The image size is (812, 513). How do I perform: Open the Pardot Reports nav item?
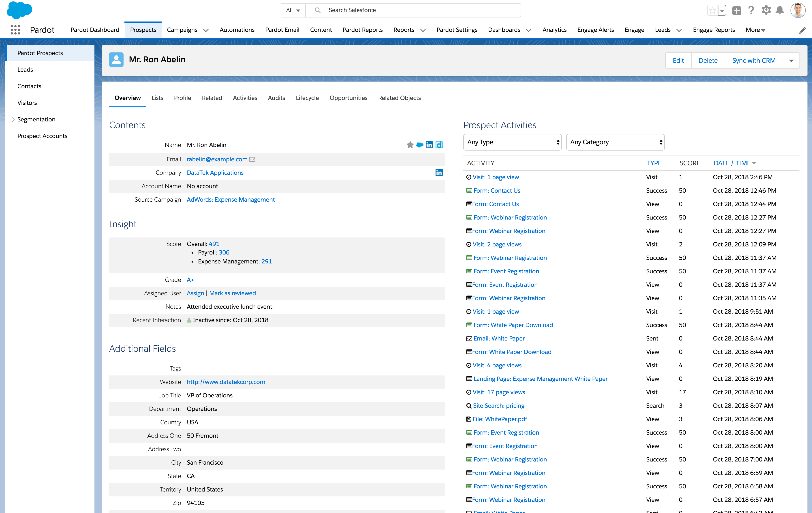click(x=363, y=30)
